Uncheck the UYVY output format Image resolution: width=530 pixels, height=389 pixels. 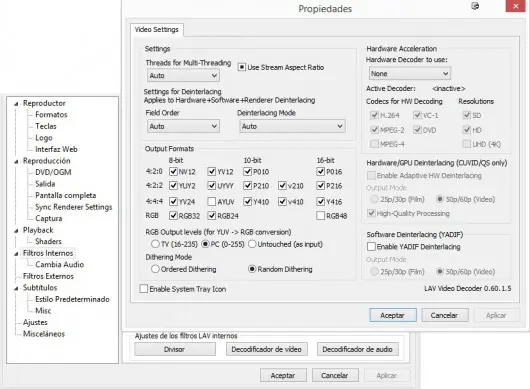(x=212, y=186)
